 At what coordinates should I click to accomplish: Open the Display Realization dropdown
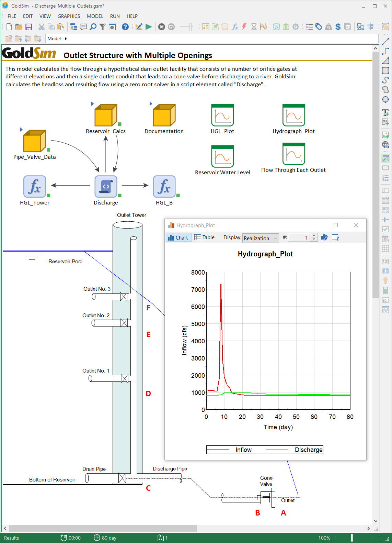pyautogui.click(x=261, y=238)
